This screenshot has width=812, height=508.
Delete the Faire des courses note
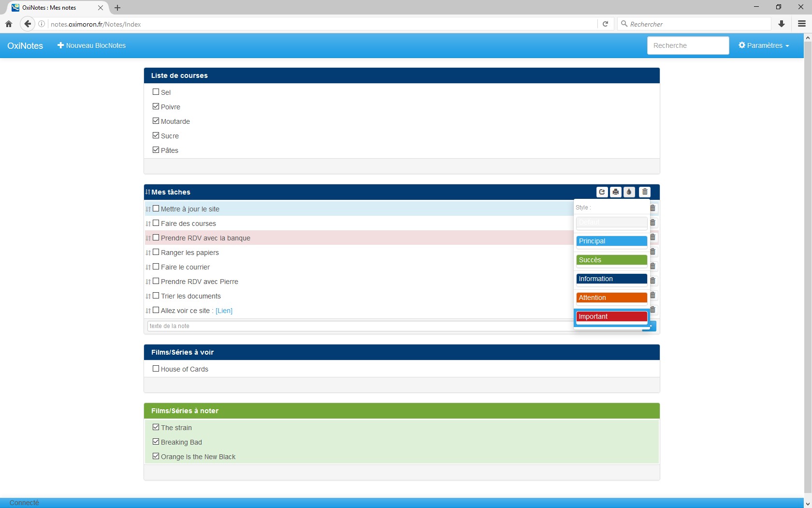point(653,223)
